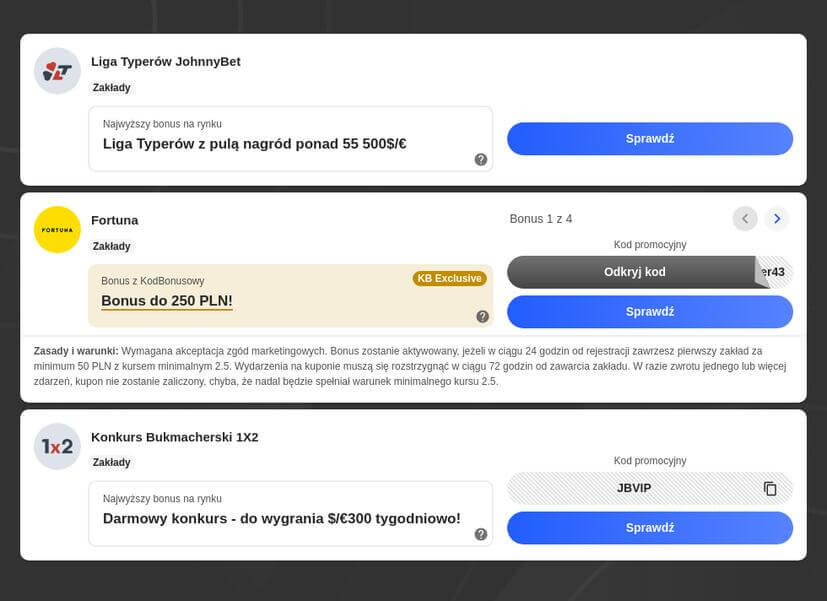Click Sprawdź button under Fortuna code
This screenshot has width=827, height=601.
pyautogui.click(x=650, y=312)
